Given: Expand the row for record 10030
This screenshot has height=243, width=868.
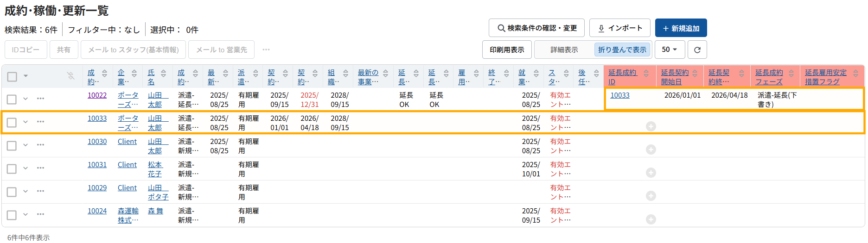Looking at the screenshot, I should (26, 145).
